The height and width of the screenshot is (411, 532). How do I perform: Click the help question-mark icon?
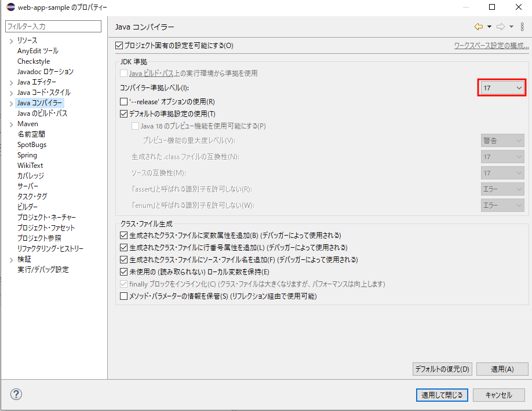[16, 394]
